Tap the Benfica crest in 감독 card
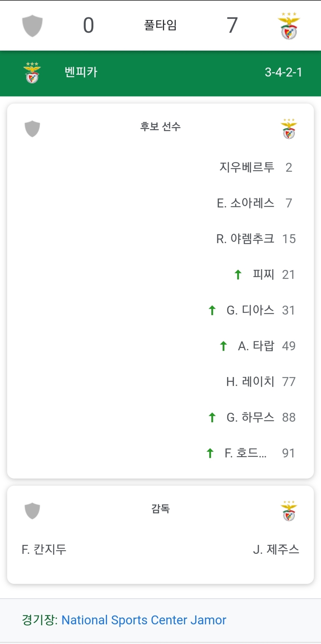 tap(289, 511)
